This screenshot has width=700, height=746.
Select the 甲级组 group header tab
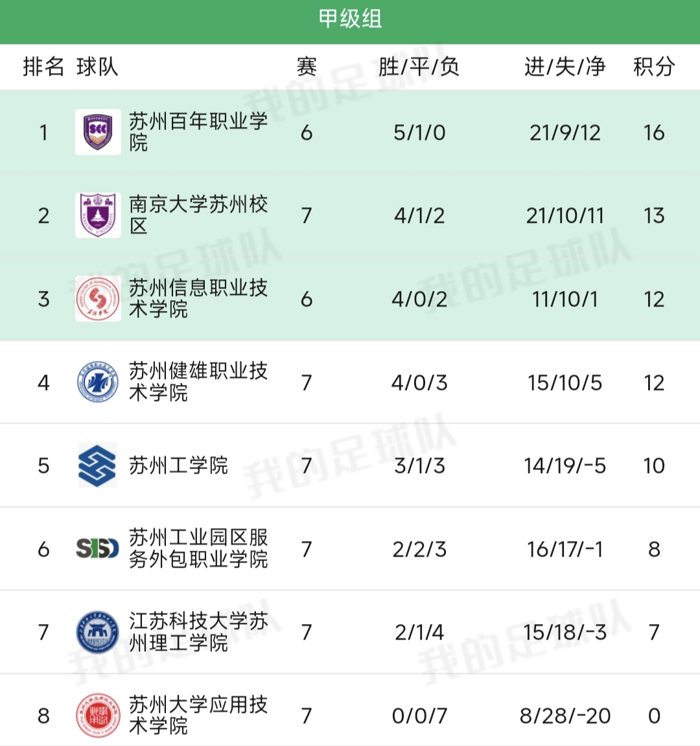(350, 19)
